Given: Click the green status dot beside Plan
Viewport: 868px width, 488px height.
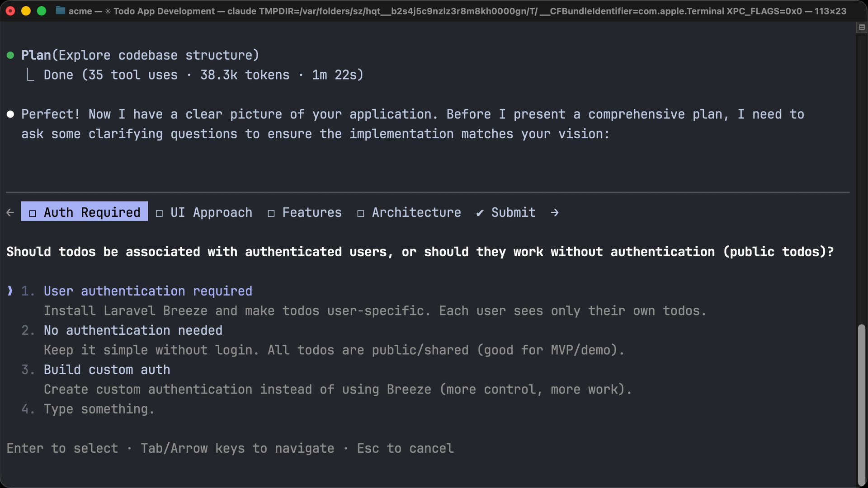Looking at the screenshot, I should 10,55.
